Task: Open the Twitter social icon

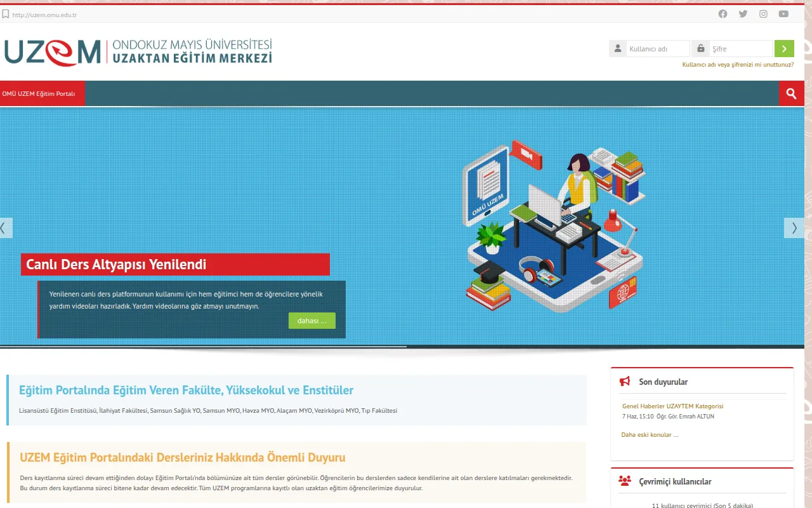Action: click(743, 14)
